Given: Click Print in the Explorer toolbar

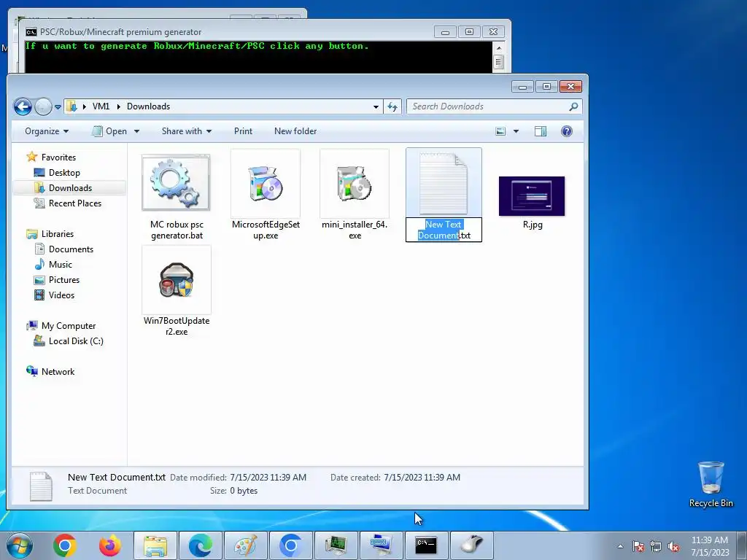Looking at the screenshot, I should [x=243, y=131].
